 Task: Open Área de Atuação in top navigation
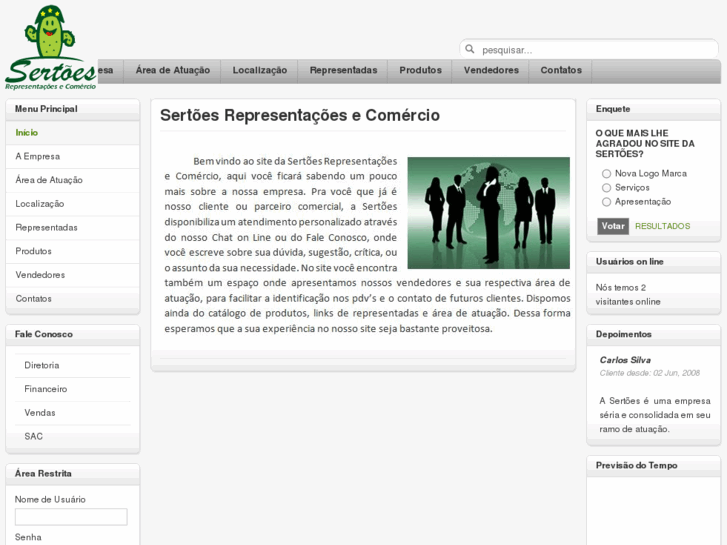point(172,71)
